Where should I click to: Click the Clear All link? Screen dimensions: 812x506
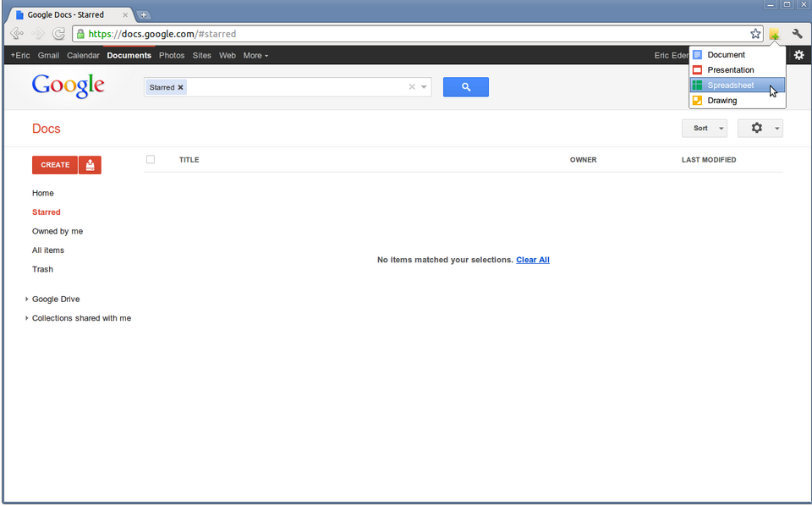(x=532, y=260)
